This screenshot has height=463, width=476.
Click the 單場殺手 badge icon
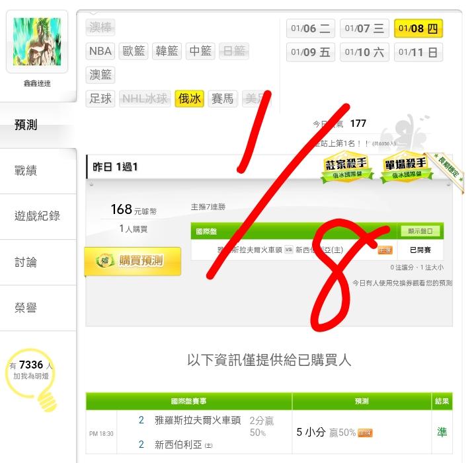406,166
